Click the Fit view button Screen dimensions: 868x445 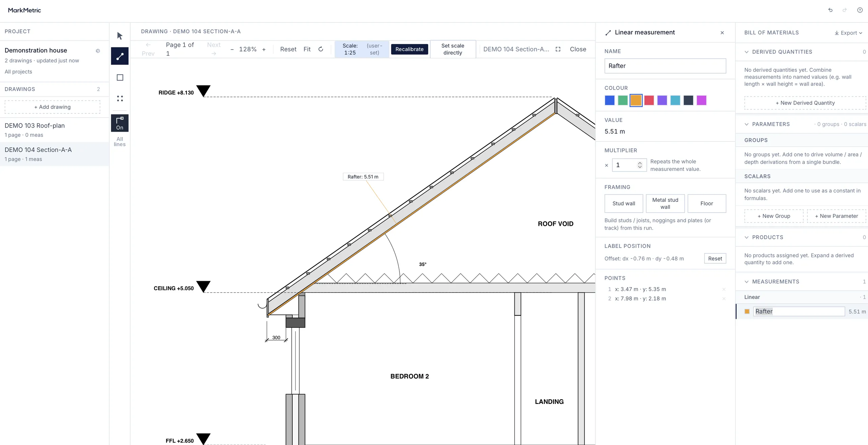(x=307, y=49)
